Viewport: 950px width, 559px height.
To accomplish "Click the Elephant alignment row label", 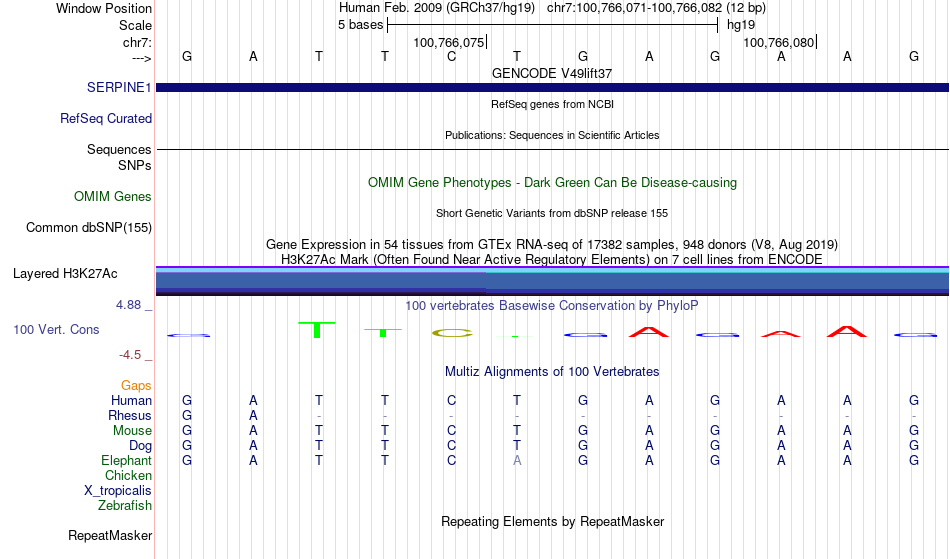I will tap(126, 460).
